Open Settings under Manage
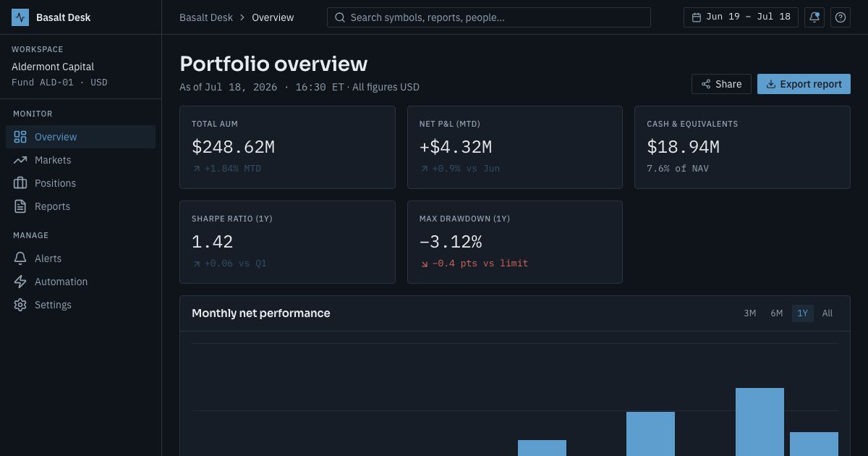The image size is (868, 456). (80, 305)
